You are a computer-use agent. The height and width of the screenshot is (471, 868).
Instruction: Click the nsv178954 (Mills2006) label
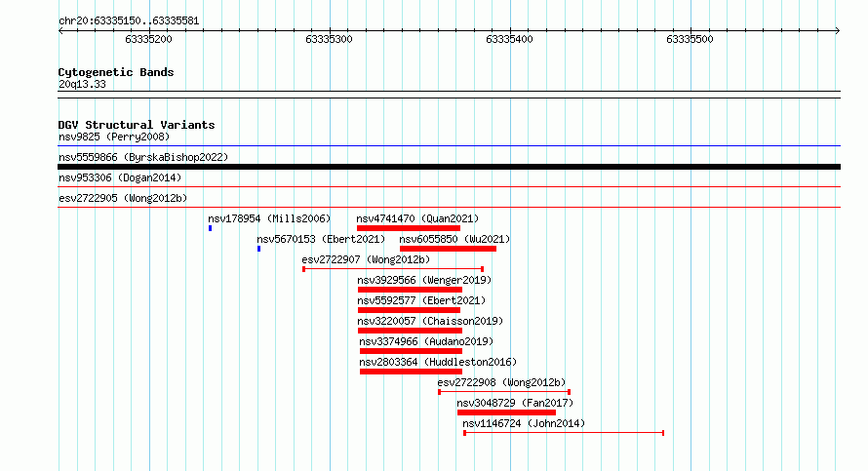coord(269,218)
